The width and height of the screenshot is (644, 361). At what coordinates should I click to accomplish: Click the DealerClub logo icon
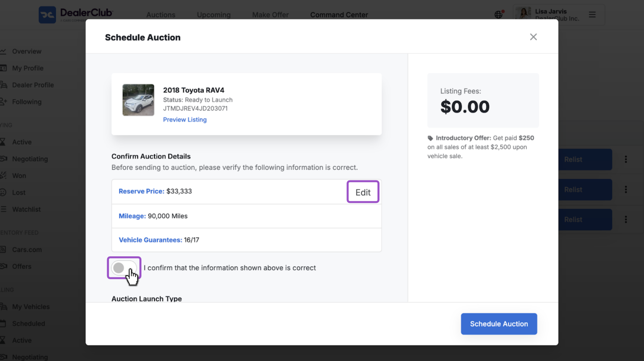[47, 15]
